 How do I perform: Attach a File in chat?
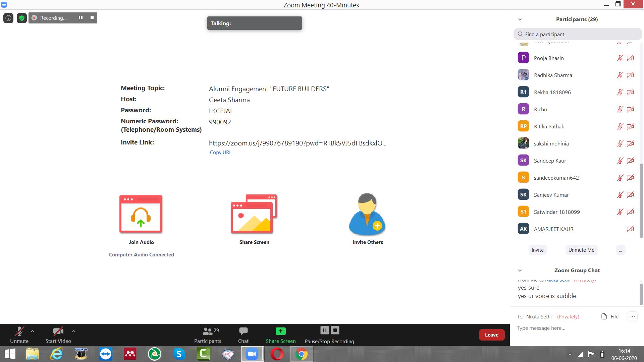pyautogui.click(x=610, y=316)
